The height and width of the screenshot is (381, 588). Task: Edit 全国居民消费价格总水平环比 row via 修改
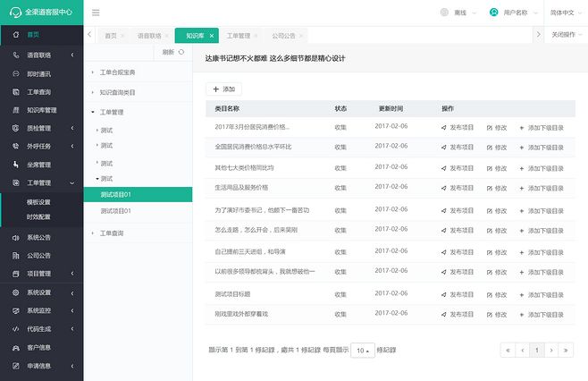pos(497,148)
